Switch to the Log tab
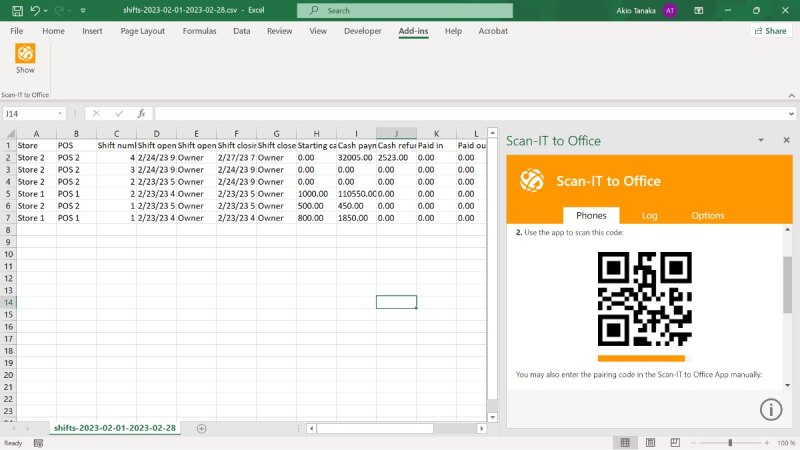This screenshot has width=800, height=450. (649, 215)
